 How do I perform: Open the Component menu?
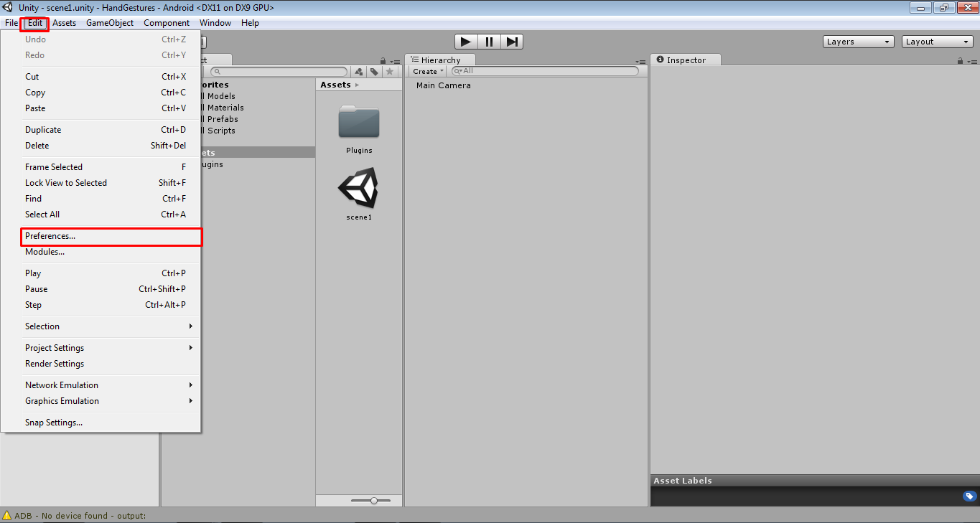[x=167, y=23]
